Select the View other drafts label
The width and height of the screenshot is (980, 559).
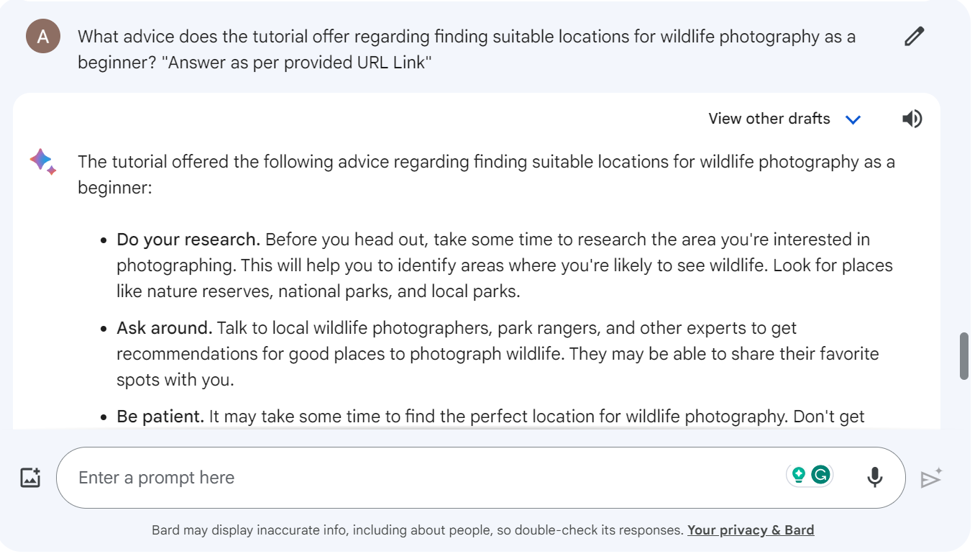[769, 119]
